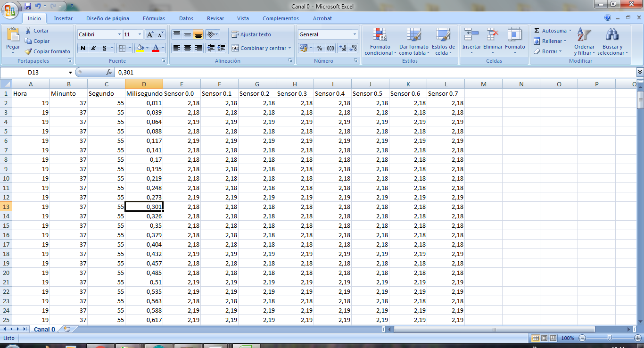Align cell content to top

click(176, 34)
